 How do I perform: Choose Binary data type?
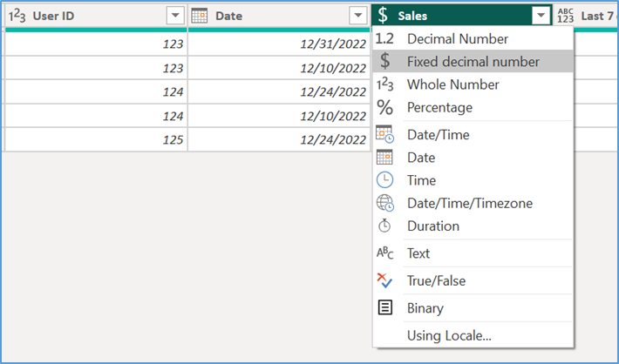point(473,308)
